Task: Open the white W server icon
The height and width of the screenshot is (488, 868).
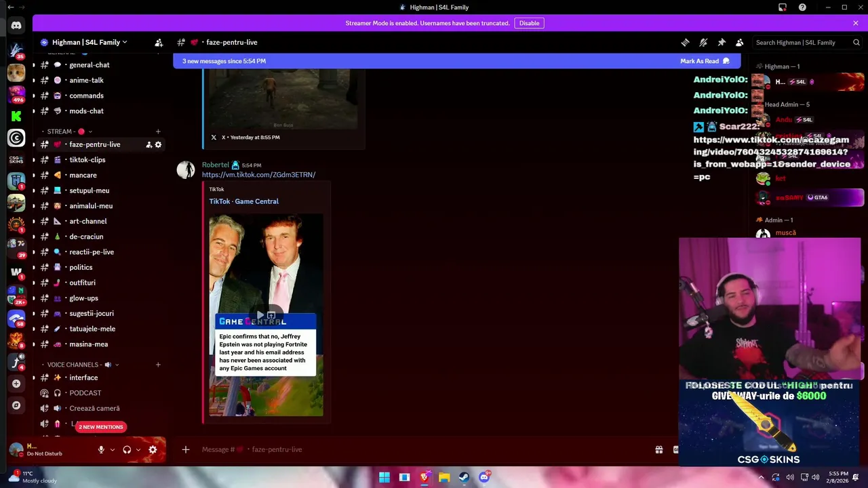Action: 16,272
